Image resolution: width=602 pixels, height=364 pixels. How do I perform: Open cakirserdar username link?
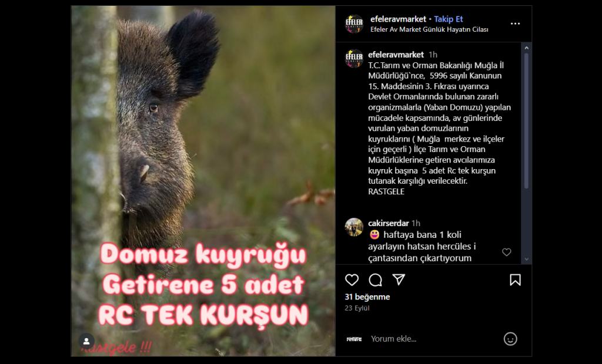point(388,223)
